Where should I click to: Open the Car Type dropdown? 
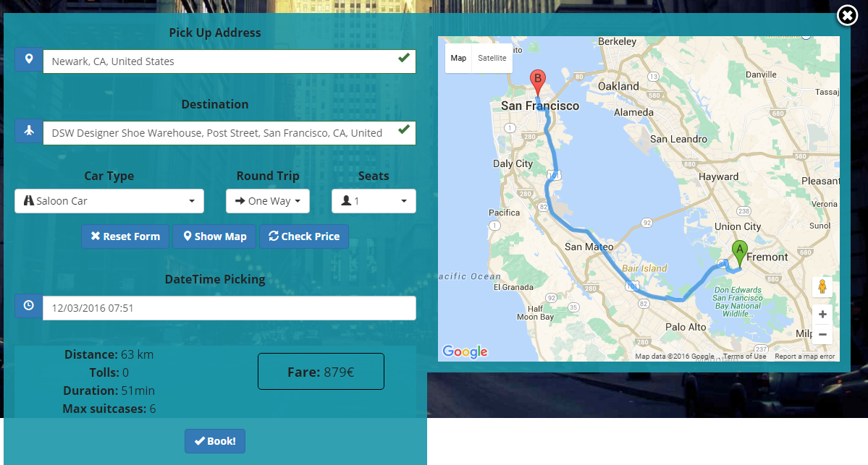click(x=109, y=201)
